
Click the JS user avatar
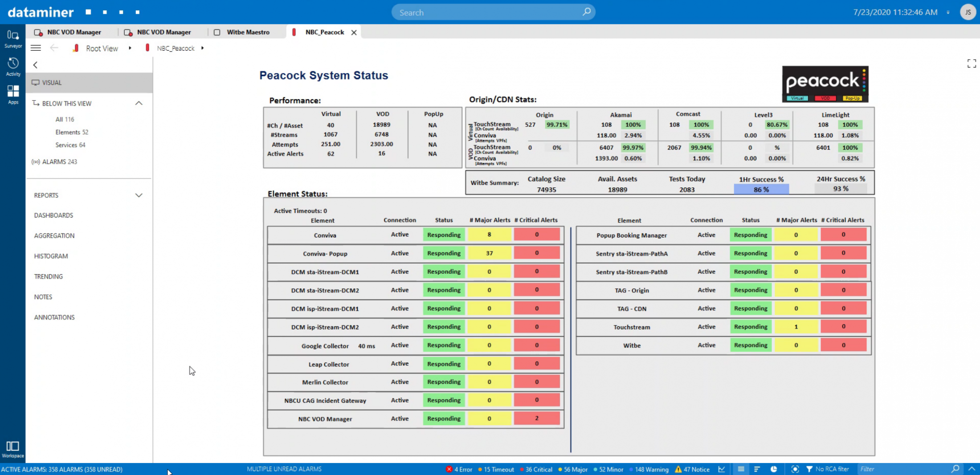pos(968,12)
